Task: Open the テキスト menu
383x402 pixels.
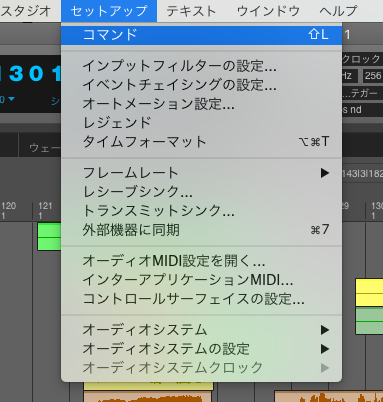Action: [x=191, y=11]
